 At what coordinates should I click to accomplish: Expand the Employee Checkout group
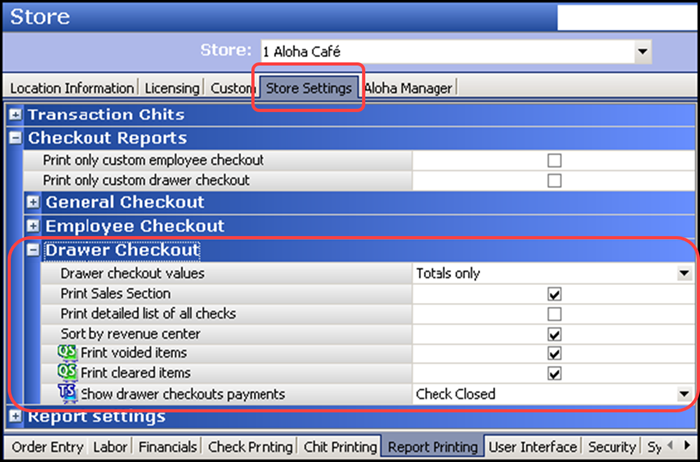click(33, 226)
